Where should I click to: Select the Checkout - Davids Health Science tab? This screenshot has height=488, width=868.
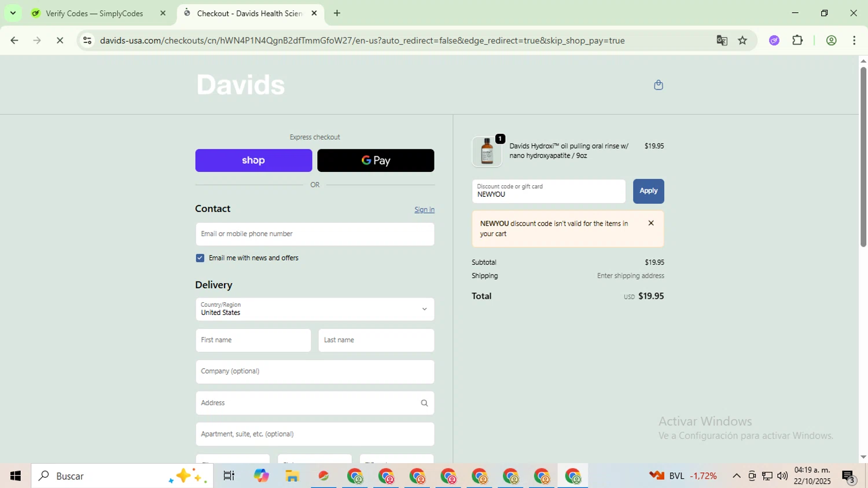249,13
